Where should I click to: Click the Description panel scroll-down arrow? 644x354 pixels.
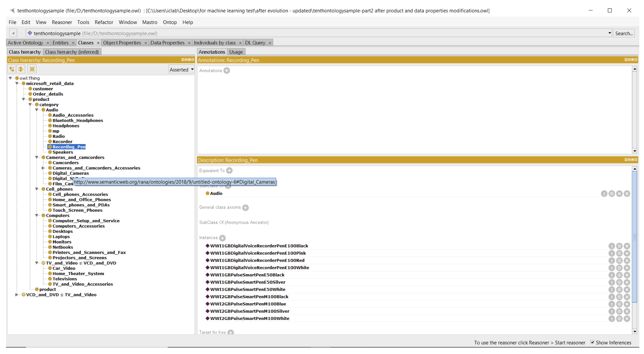click(x=634, y=331)
